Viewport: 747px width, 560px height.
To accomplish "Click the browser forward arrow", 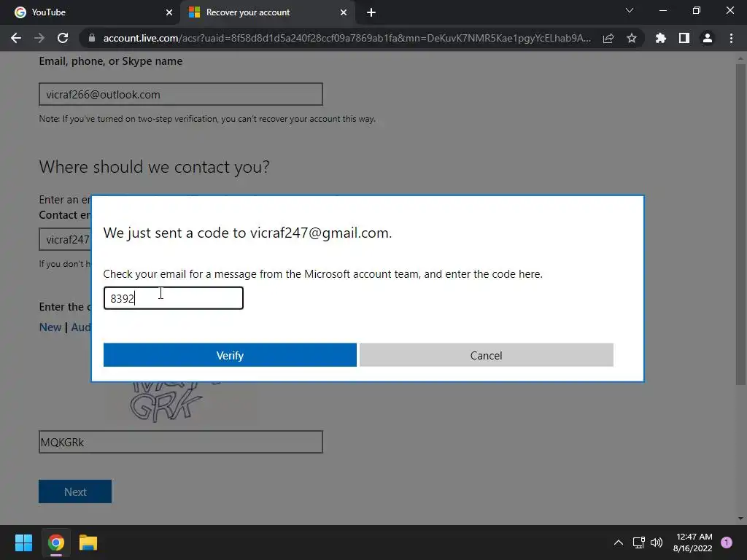I will pos(39,38).
